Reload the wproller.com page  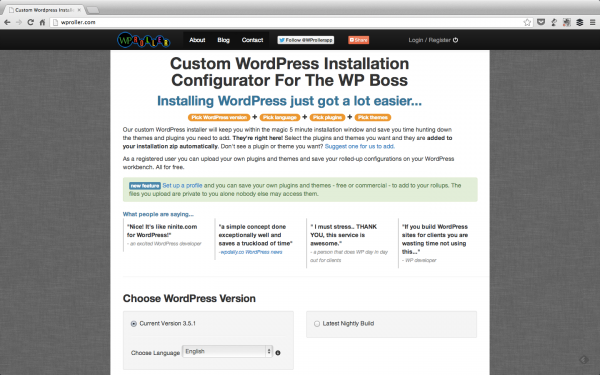(x=31, y=22)
